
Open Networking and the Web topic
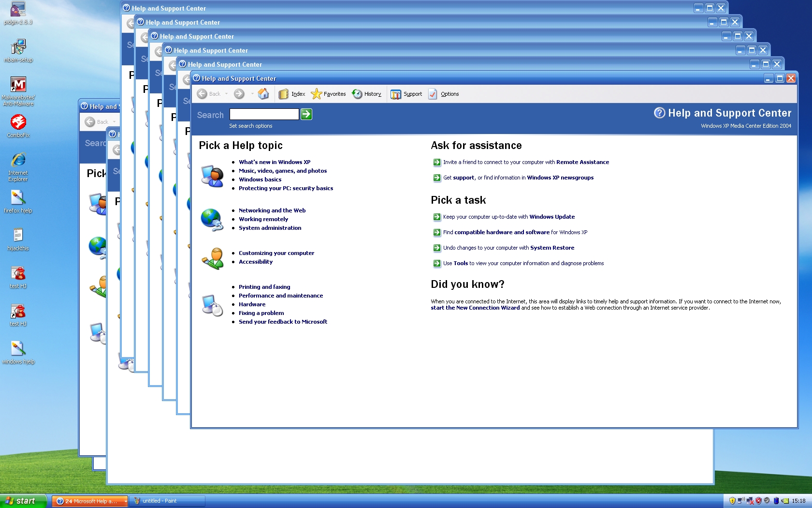click(272, 210)
